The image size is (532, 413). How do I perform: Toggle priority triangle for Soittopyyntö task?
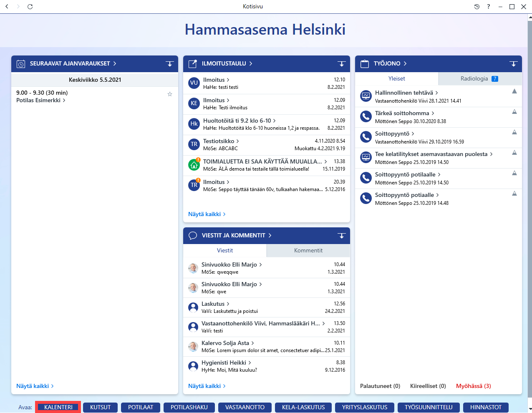point(514,132)
